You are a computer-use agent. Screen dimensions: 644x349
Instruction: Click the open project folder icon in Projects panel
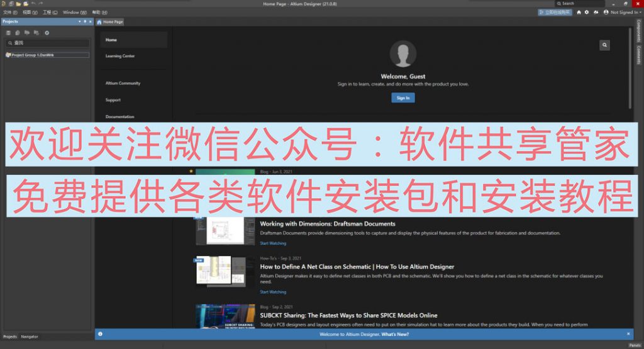pos(26,33)
